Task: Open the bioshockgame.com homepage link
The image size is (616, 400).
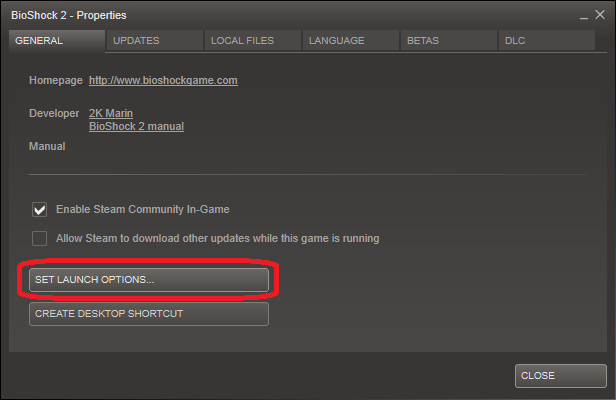Action: [x=163, y=81]
